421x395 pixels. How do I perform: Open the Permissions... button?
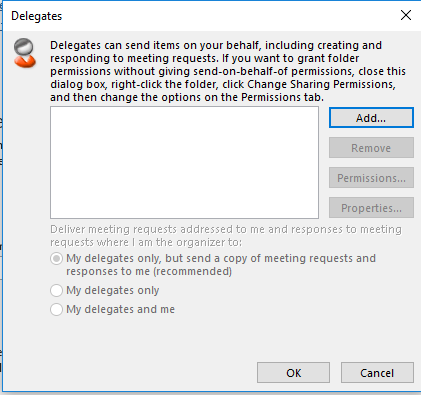click(371, 178)
